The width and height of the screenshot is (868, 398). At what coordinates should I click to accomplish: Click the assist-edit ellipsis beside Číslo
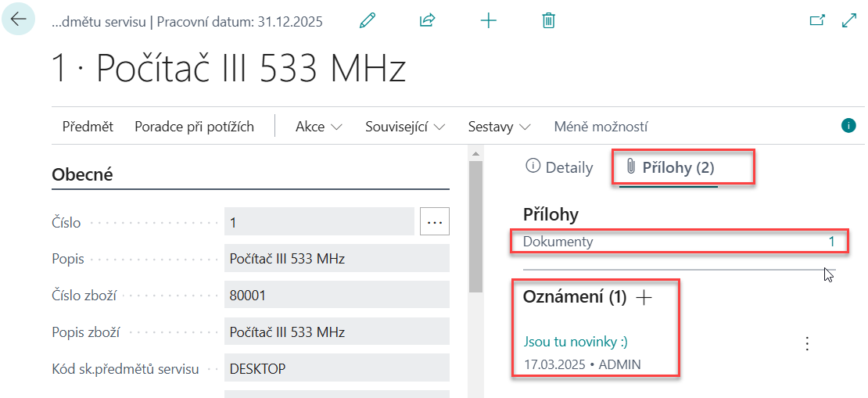tap(435, 222)
